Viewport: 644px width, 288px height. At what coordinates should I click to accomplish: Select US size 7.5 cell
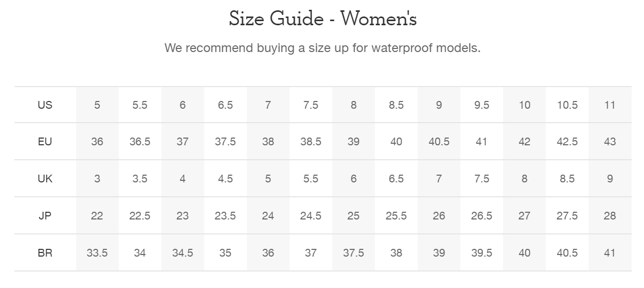tap(311, 105)
